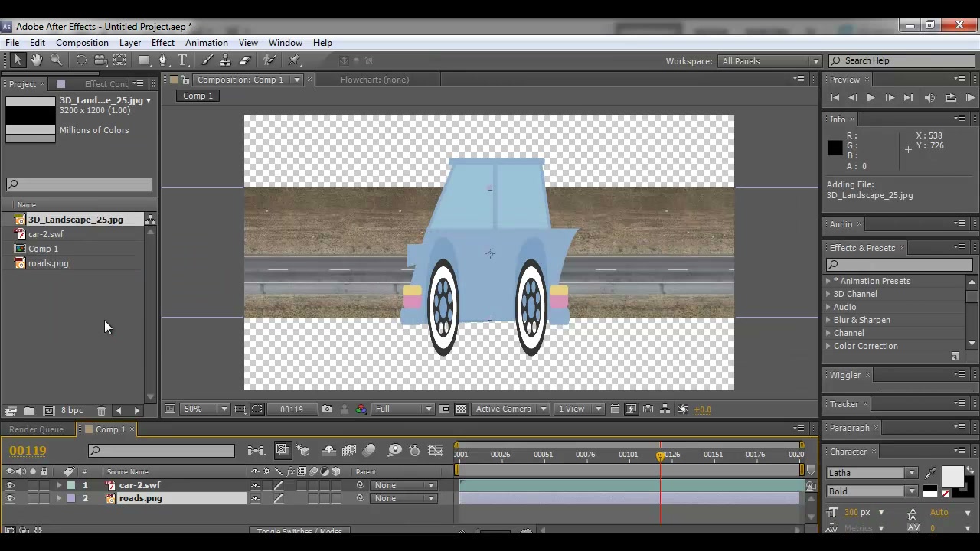The image size is (980, 551).
Task: Click Always Preview This View icon
Action: [x=170, y=409]
